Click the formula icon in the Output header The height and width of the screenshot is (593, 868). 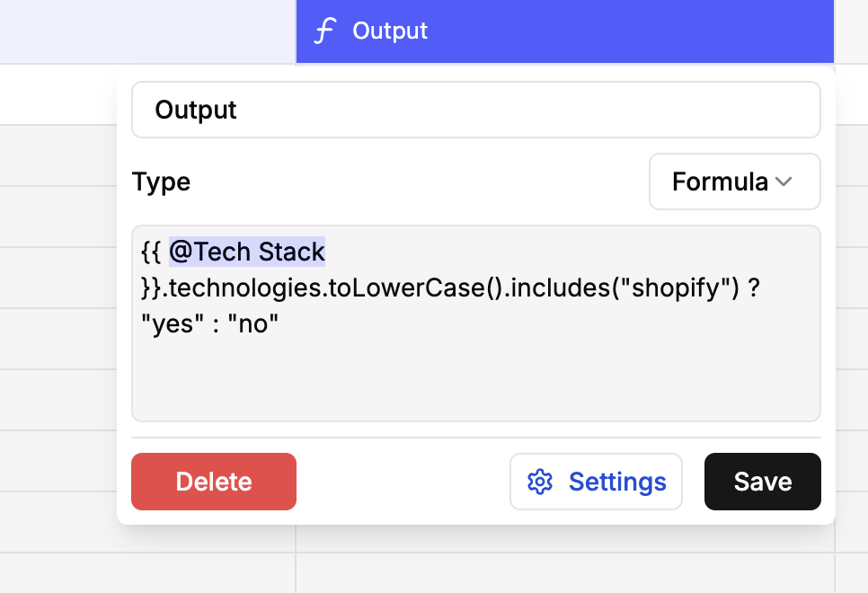(325, 31)
